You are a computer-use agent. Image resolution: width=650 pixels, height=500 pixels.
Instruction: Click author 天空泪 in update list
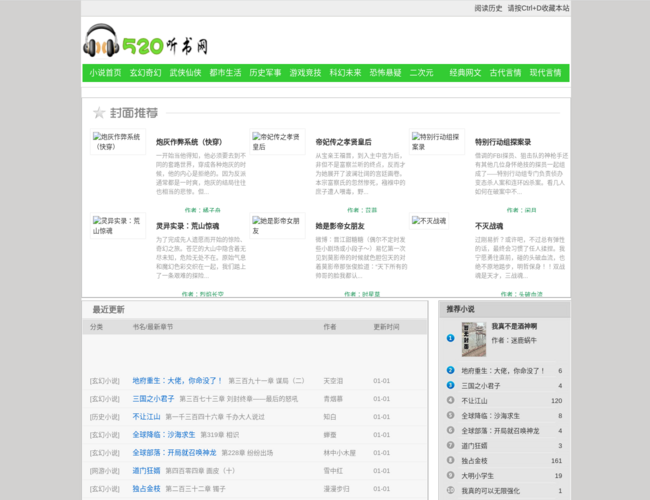(x=333, y=381)
